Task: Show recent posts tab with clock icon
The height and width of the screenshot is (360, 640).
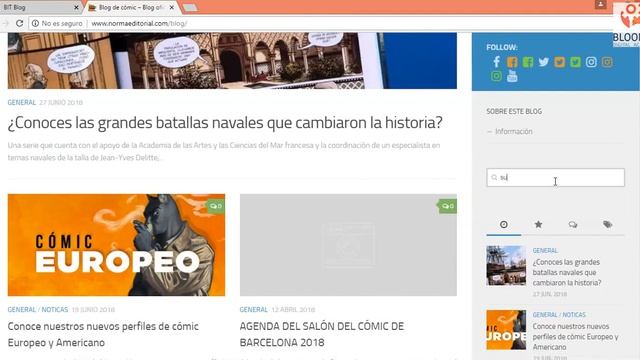Action: point(504,224)
